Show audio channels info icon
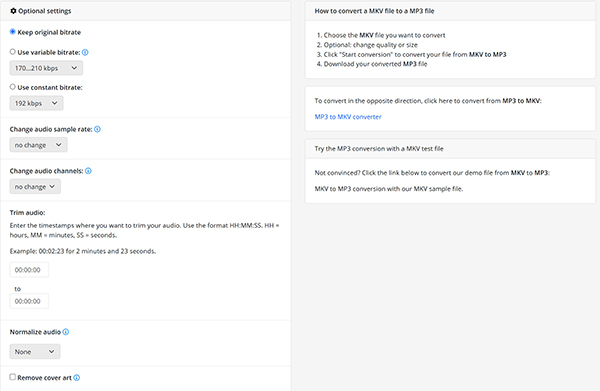Viewport: 600px width, 391px height. (x=88, y=171)
